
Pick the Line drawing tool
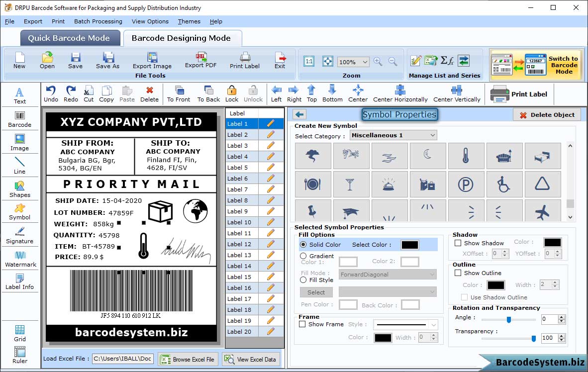19,166
